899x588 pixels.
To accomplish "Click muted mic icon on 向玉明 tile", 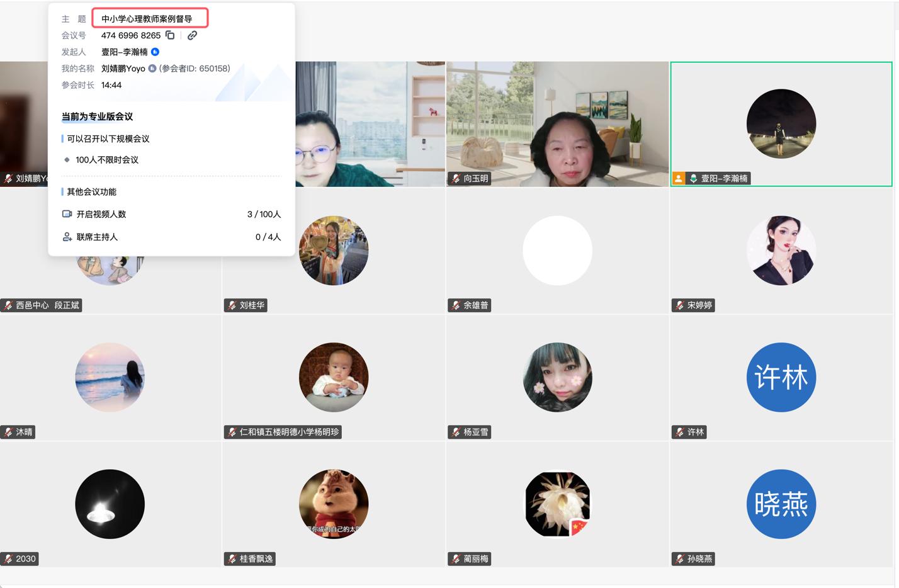I will pyautogui.click(x=456, y=179).
